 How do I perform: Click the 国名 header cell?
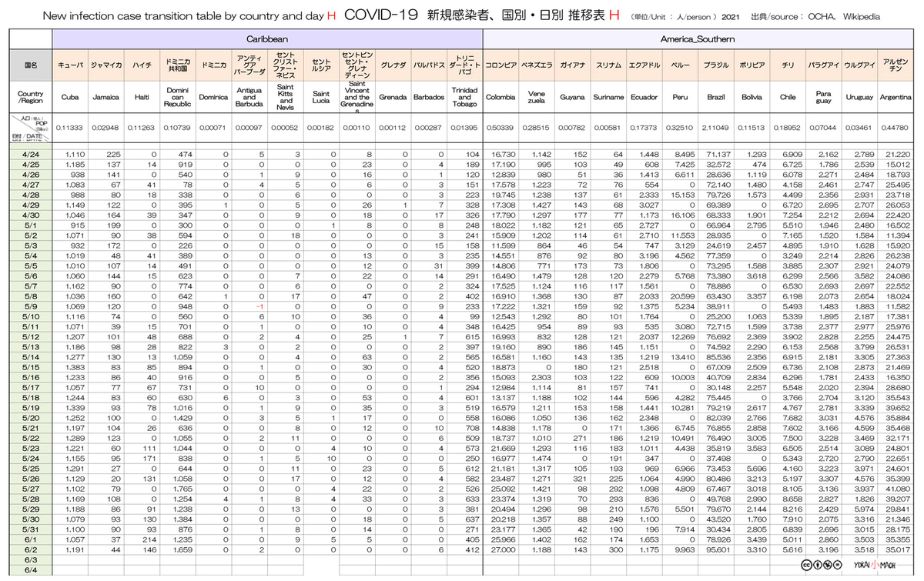pos(31,65)
